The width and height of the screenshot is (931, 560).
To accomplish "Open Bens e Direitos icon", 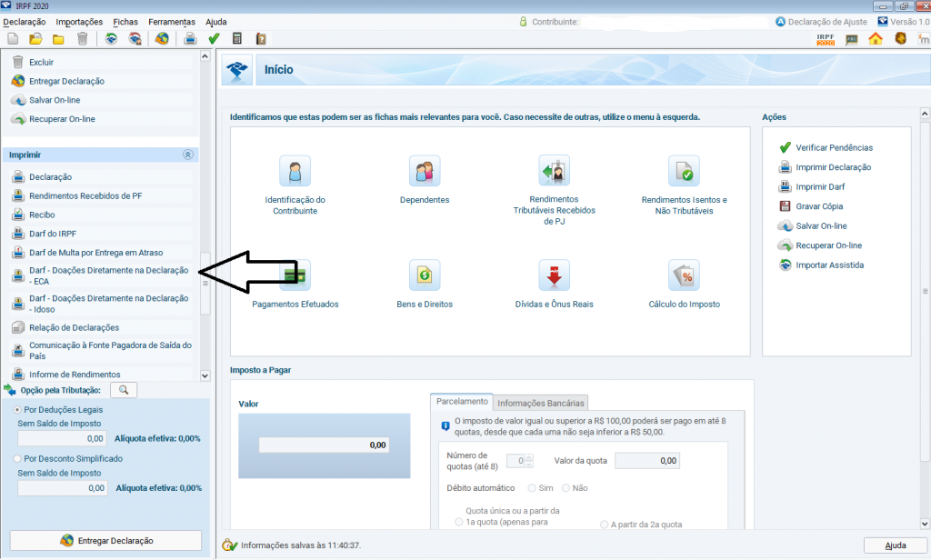I will click(425, 274).
